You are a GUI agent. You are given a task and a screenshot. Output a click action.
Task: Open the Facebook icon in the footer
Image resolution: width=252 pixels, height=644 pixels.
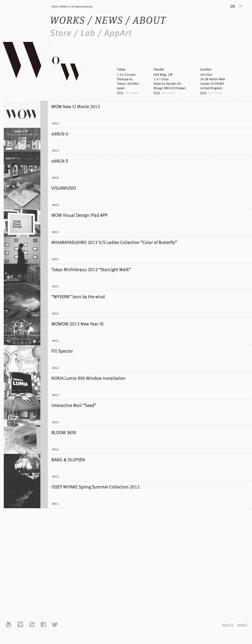(43, 625)
